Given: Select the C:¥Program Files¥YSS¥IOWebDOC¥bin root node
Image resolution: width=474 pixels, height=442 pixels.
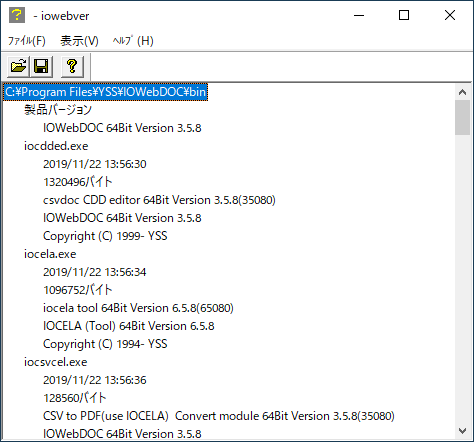Looking at the screenshot, I should 106,92.
